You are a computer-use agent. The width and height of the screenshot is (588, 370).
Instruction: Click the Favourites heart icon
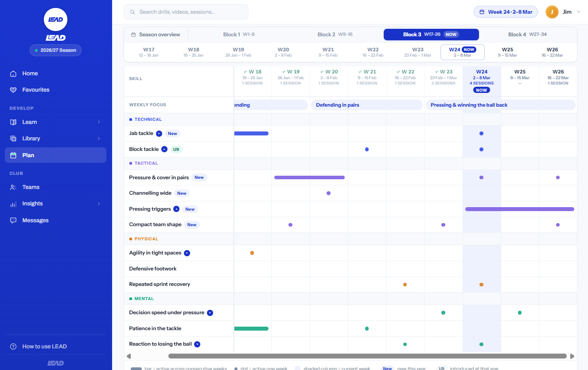point(13,90)
